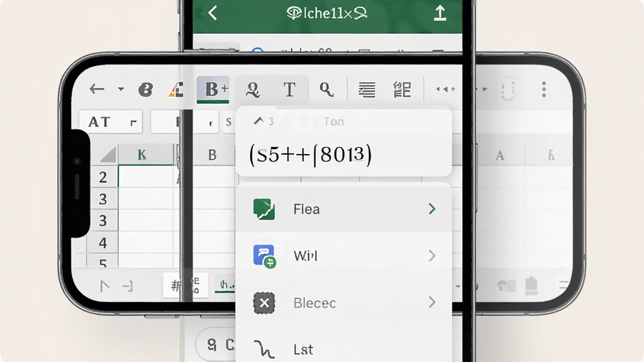
Task: Select column header K
Action: point(145,155)
